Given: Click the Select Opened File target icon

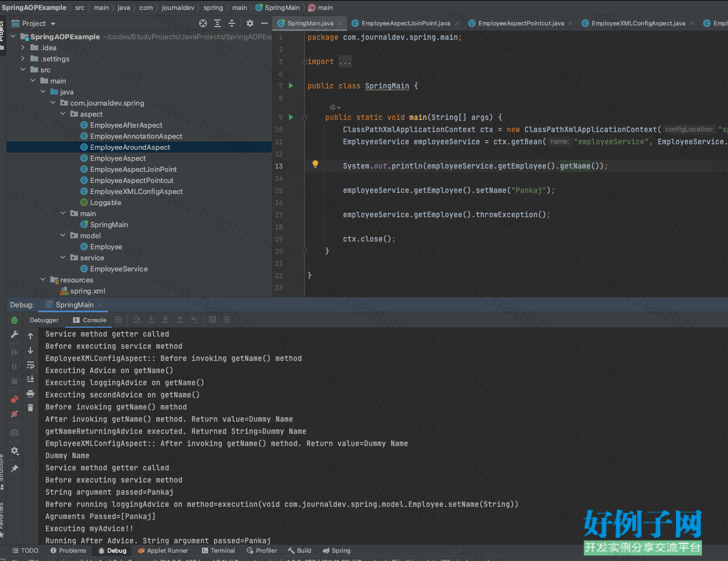Looking at the screenshot, I should [203, 23].
